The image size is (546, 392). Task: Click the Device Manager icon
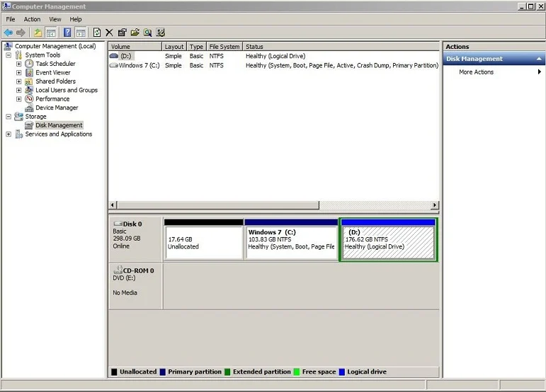click(29, 108)
